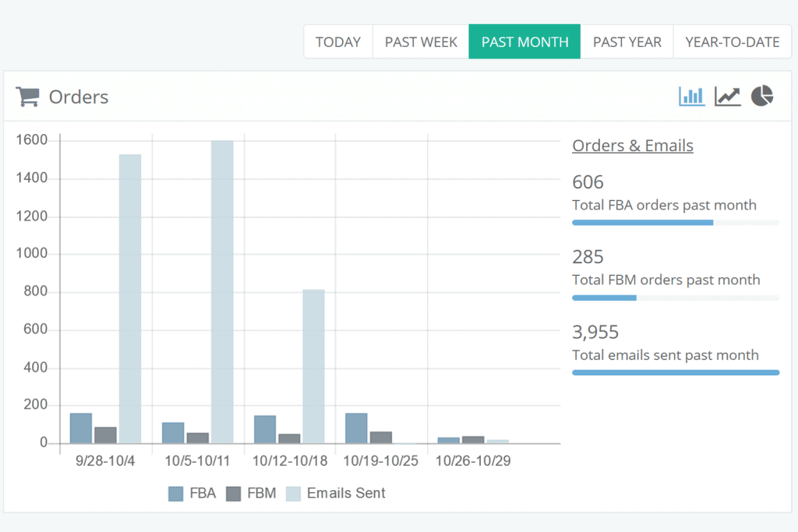The image size is (798, 532).
Task: Toggle FBA series in chart legend
Action: 192,493
